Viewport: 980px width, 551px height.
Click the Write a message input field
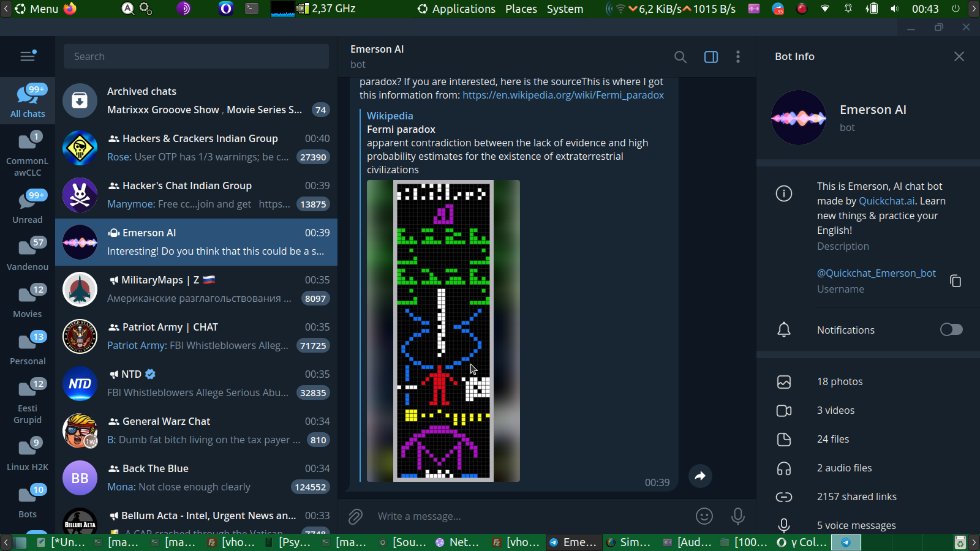point(530,516)
